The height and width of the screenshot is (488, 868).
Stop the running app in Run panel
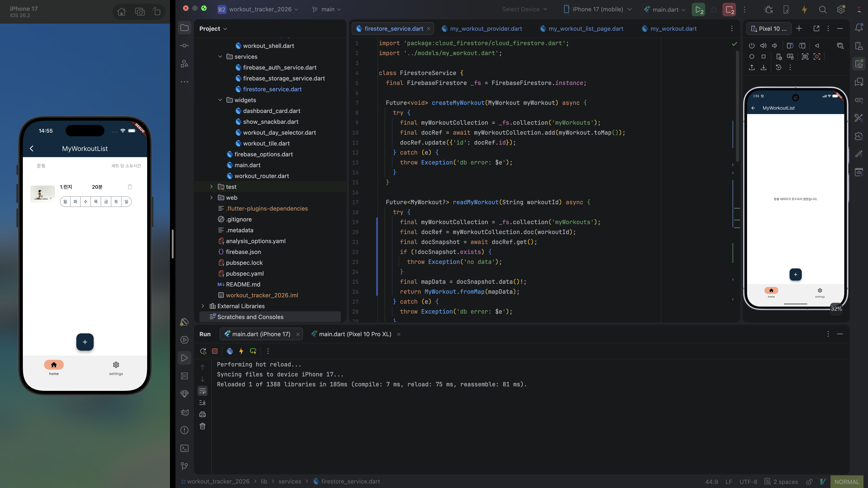click(x=215, y=351)
